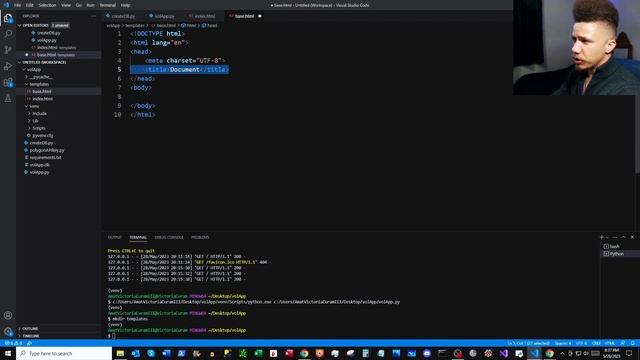Open the Run and Debug view
The width and height of the screenshot is (640, 360).
8,66
